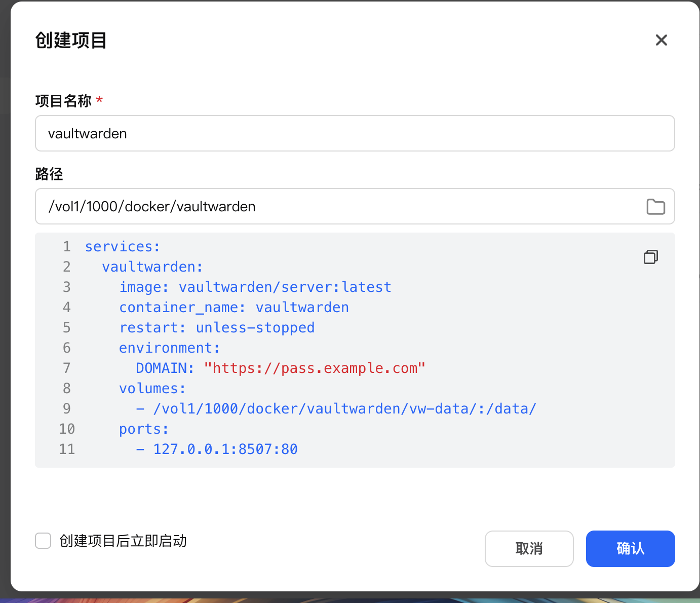The width and height of the screenshot is (700, 603).
Task: Click line number 11 in the gutter
Action: tap(67, 449)
